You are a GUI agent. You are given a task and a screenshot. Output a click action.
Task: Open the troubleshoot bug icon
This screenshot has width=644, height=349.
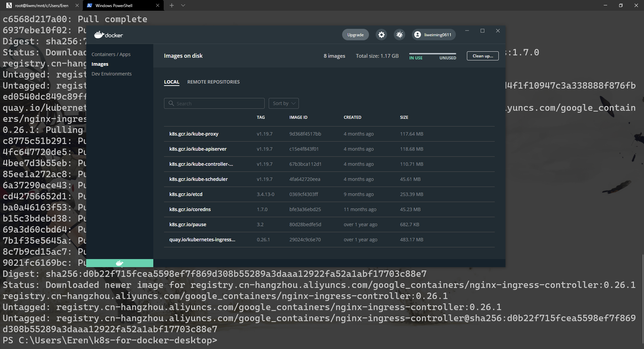(x=399, y=35)
